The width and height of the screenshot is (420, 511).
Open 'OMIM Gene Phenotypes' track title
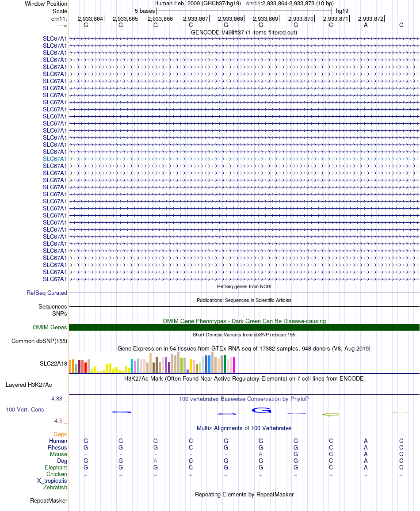click(x=244, y=321)
